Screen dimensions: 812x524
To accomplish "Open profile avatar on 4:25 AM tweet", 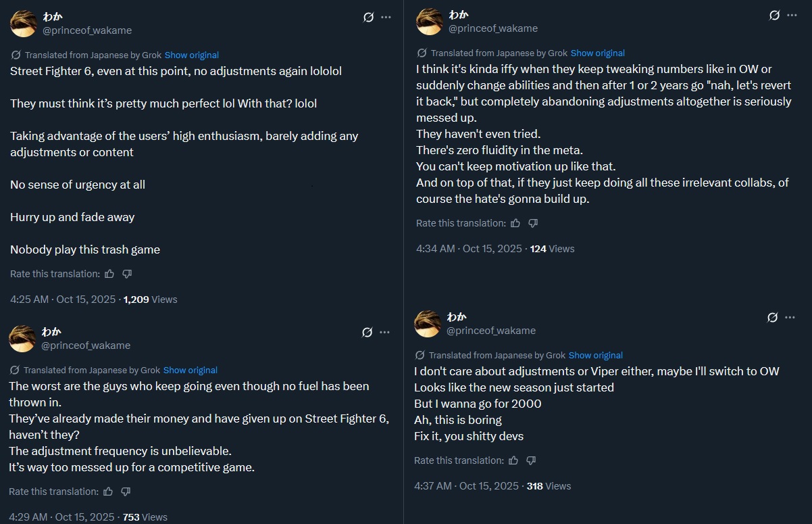I will pos(24,23).
